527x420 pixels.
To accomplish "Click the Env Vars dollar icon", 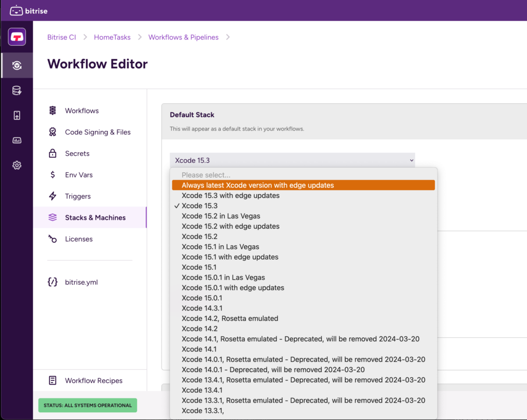I will tap(52, 175).
